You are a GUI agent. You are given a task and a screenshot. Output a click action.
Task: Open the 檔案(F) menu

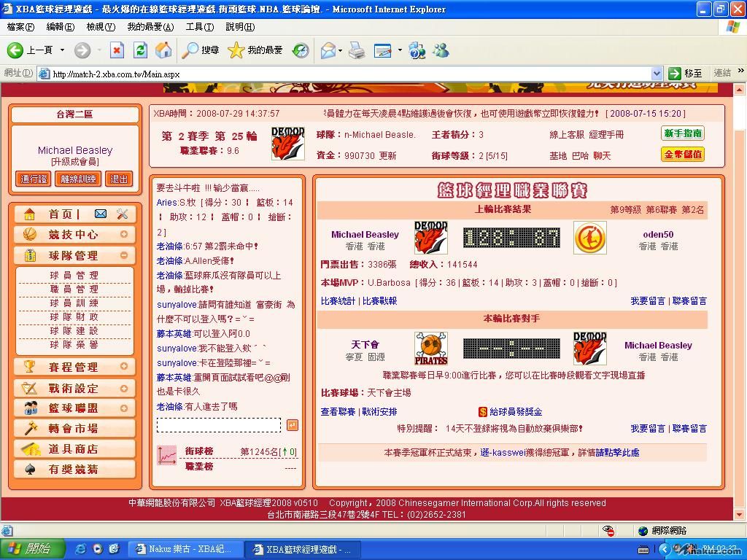[20, 27]
